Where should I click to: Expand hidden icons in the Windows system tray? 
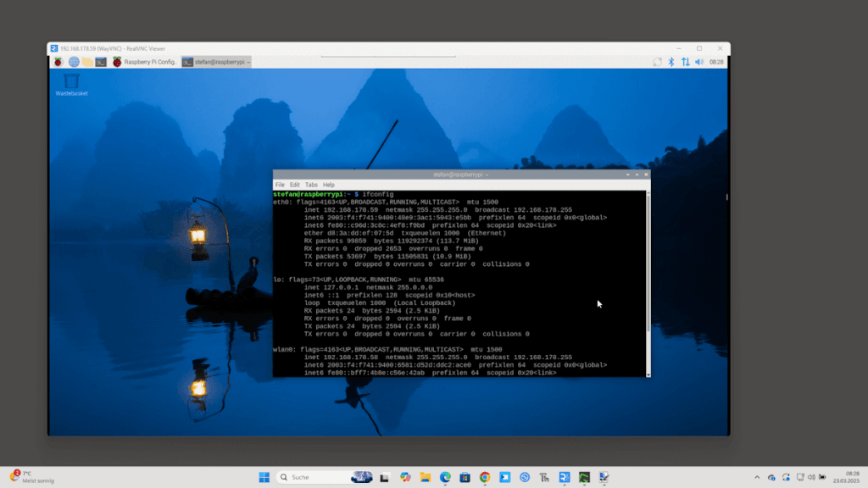pyautogui.click(x=756, y=477)
